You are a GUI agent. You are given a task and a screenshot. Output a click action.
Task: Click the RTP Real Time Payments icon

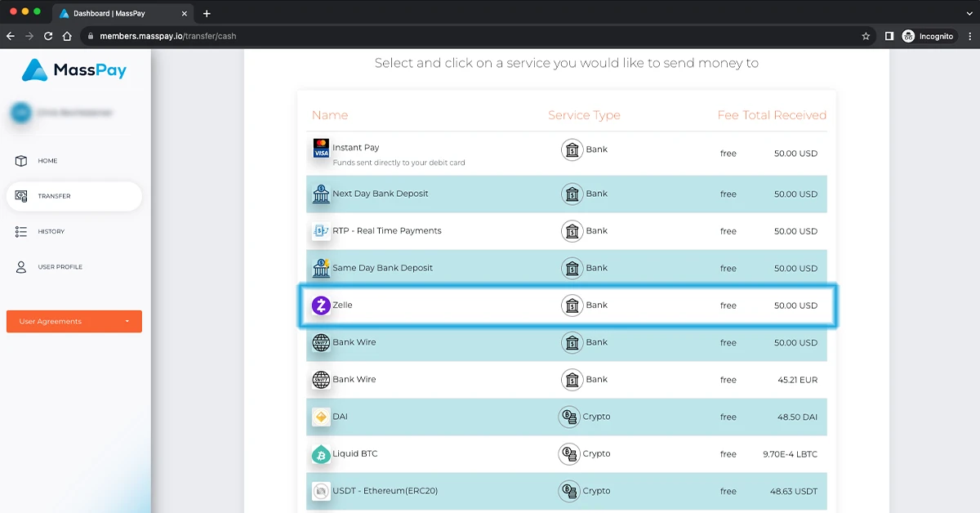point(321,231)
